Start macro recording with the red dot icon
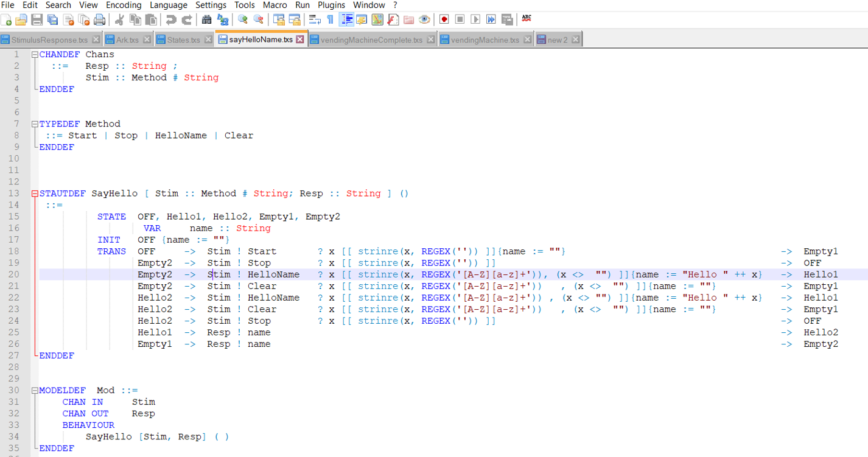Screen dimensions: 868x457 444,20
